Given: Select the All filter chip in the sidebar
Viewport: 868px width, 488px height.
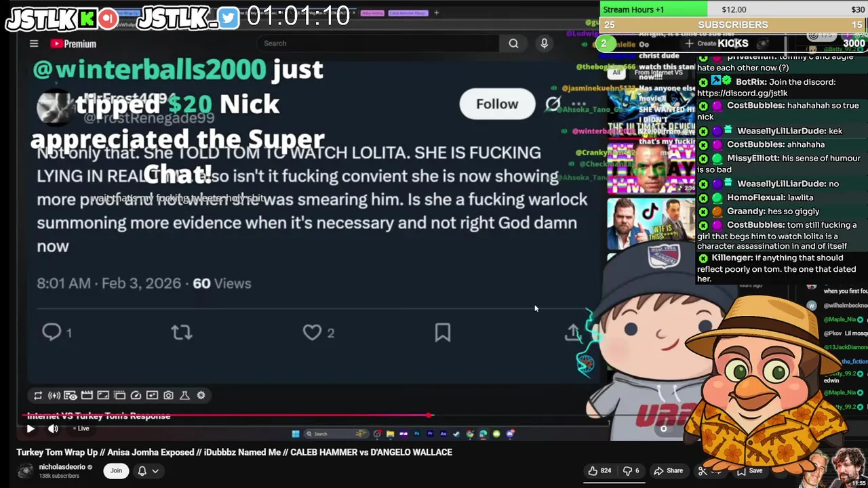Looking at the screenshot, I should point(616,72).
